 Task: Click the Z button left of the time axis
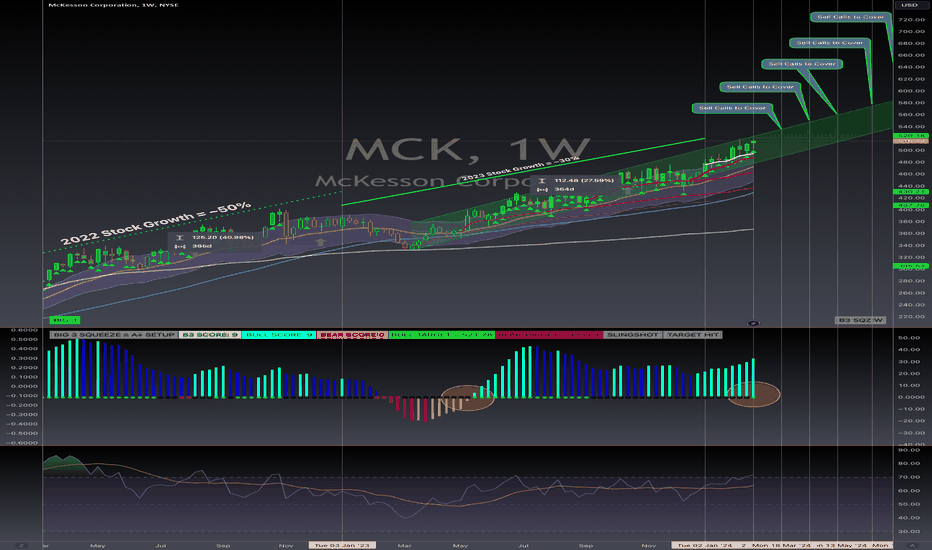[x=21, y=545]
